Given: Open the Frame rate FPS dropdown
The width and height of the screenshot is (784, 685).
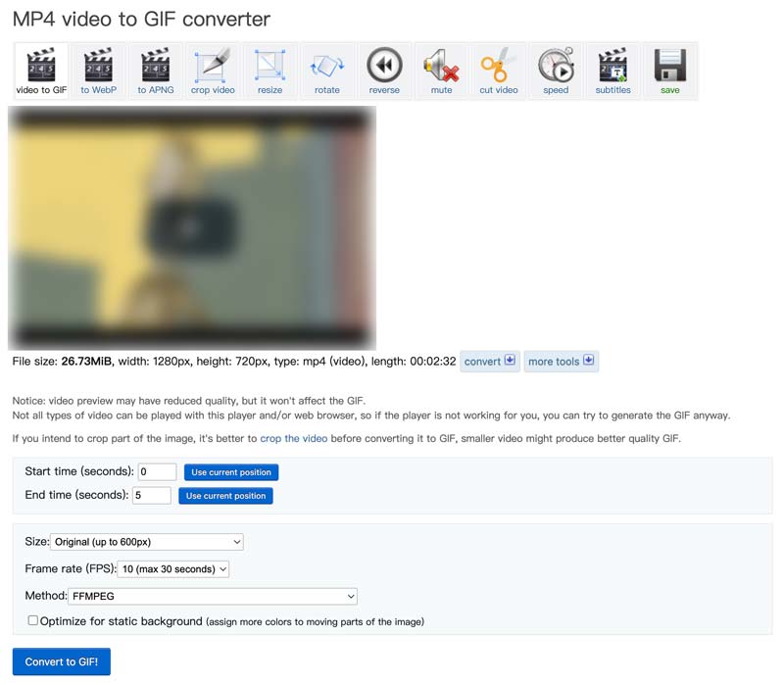Looking at the screenshot, I should click(173, 569).
